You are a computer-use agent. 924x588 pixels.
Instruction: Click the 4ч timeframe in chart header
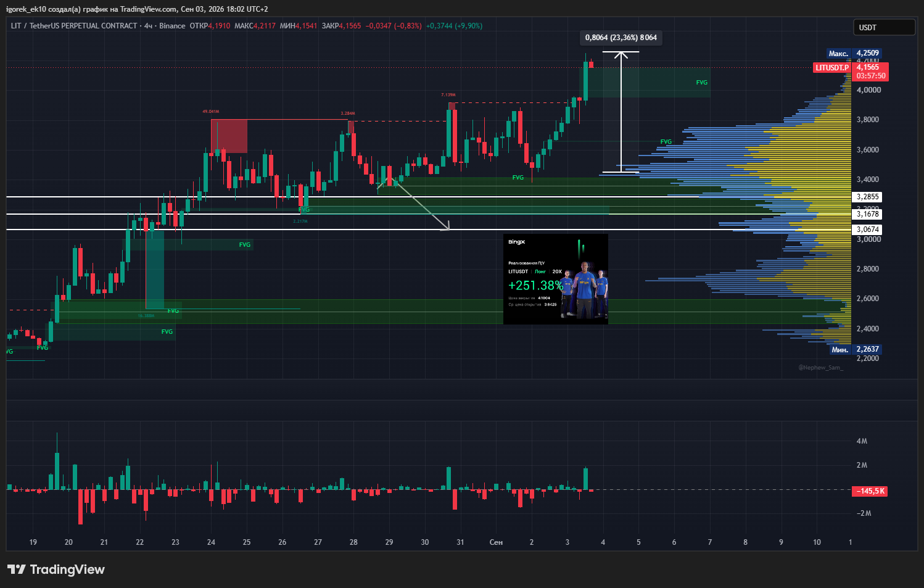(x=148, y=26)
